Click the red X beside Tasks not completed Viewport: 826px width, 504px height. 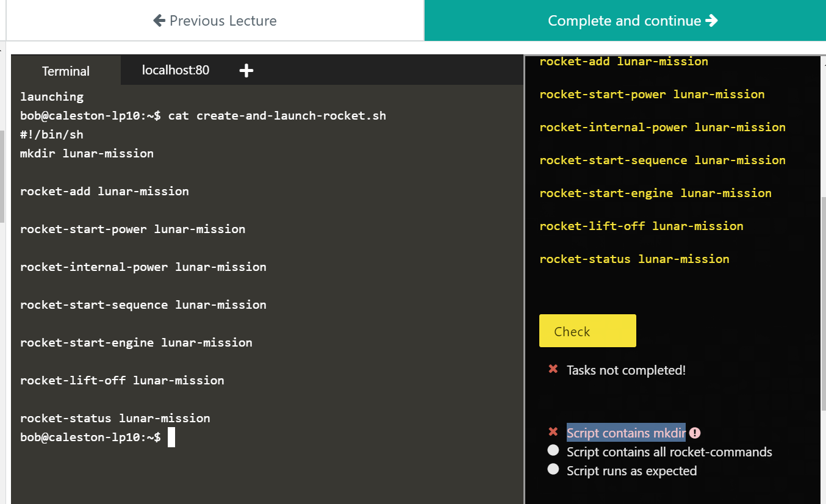pos(553,369)
